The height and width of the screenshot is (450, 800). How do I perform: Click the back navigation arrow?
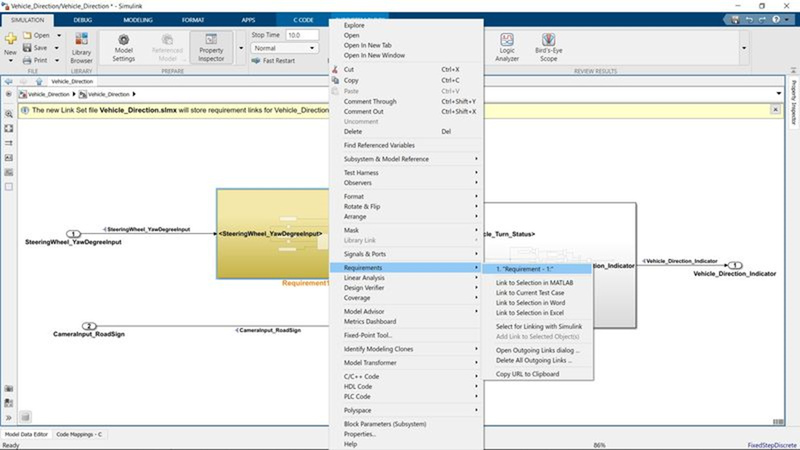[9, 81]
